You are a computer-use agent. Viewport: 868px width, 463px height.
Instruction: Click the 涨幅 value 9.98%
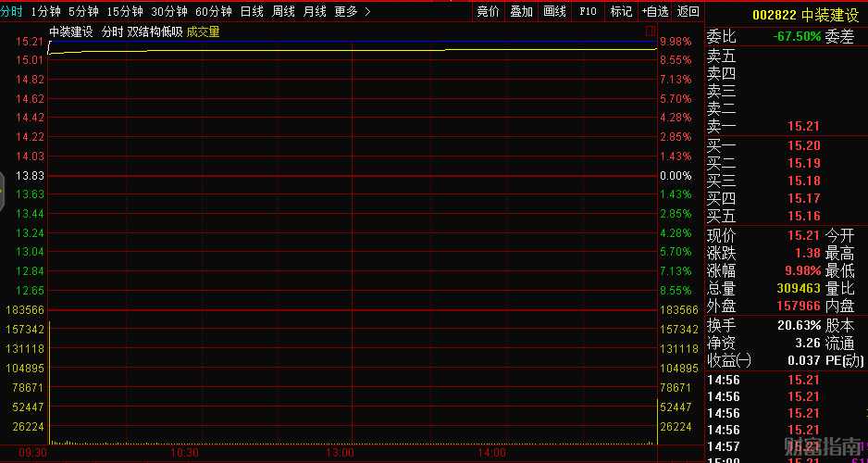[x=803, y=270]
